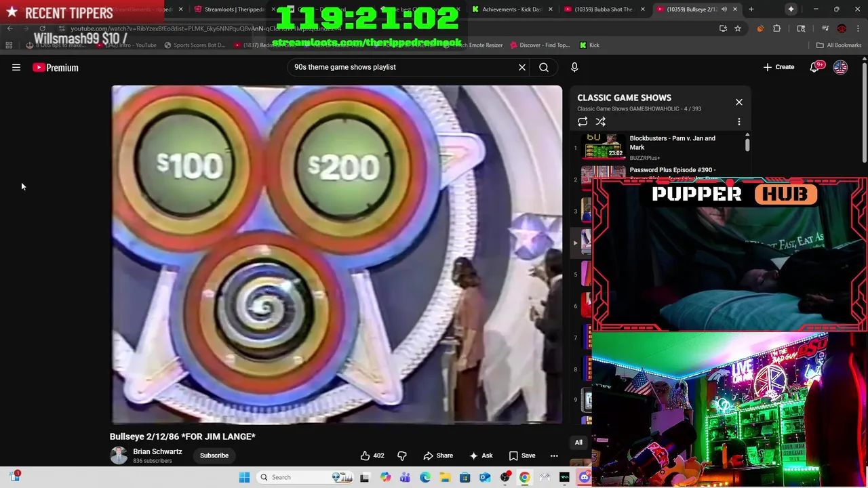Share the video
Image resolution: width=868 pixels, height=488 pixels.
click(x=438, y=455)
